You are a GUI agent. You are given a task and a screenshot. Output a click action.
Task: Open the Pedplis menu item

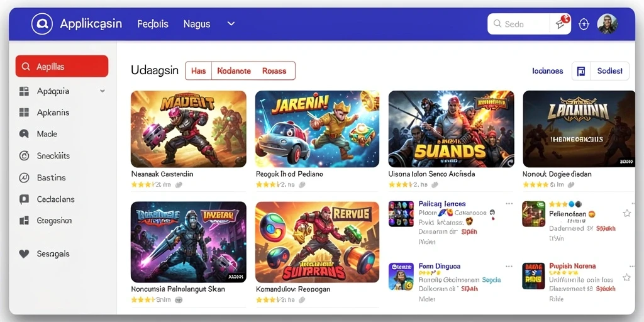[153, 24]
